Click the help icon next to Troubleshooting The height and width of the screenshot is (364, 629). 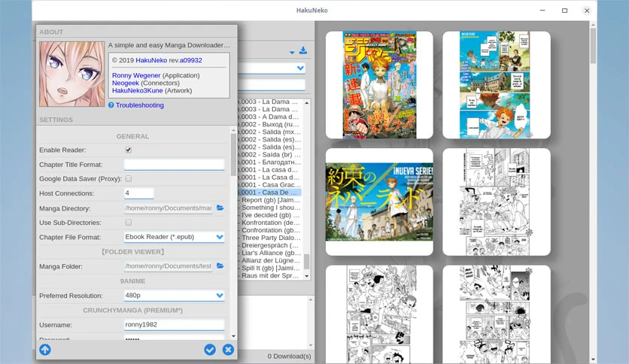pyautogui.click(x=111, y=105)
